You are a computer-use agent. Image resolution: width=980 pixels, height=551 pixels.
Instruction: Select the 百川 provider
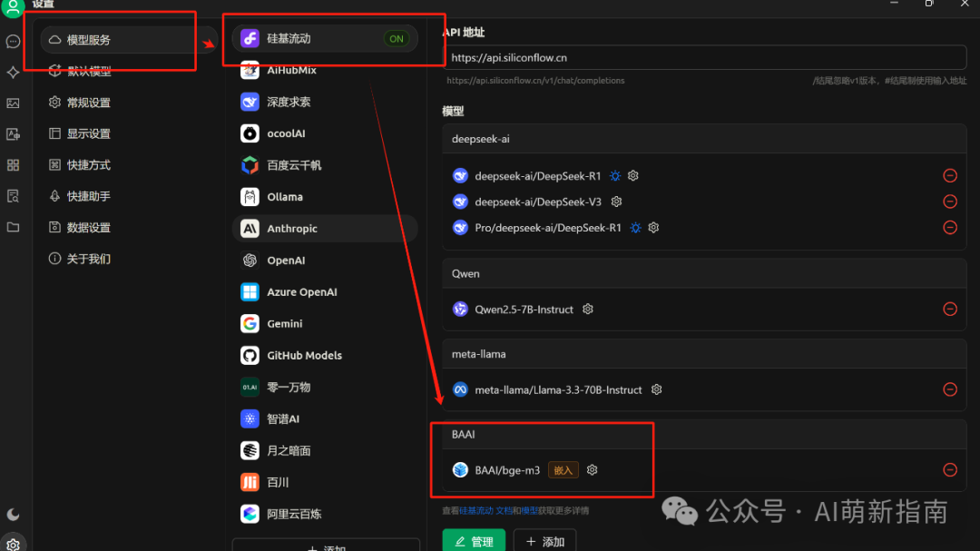pos(325,482)
